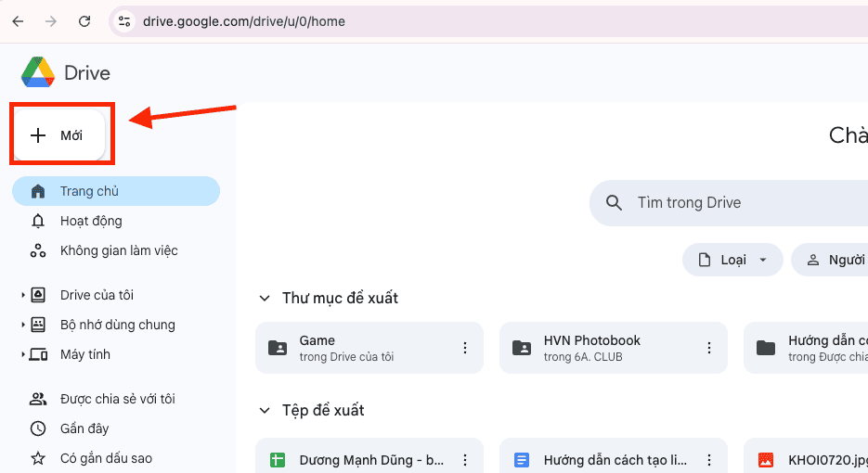Expand the Drive của tôi tree arrow

click(x=22, y=295)
